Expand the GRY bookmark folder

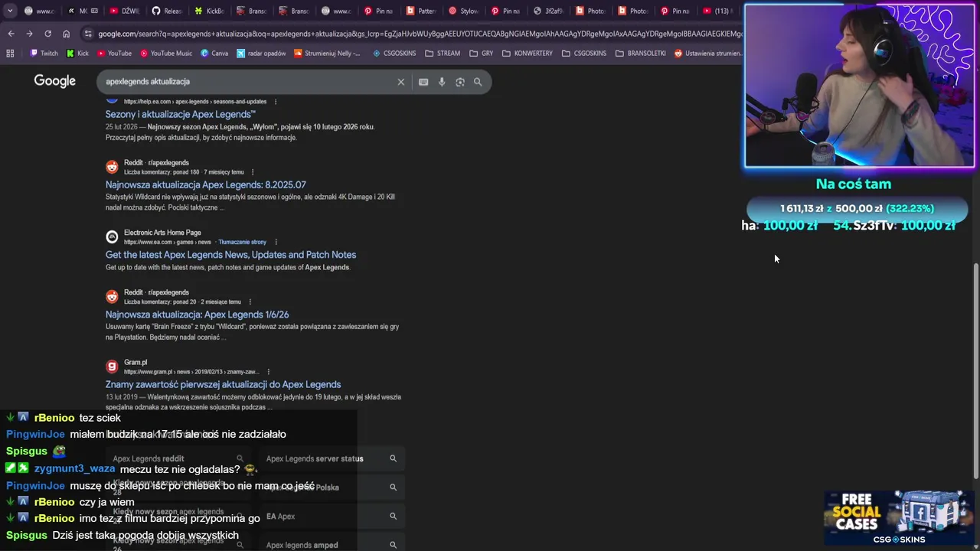click(481, 53)
